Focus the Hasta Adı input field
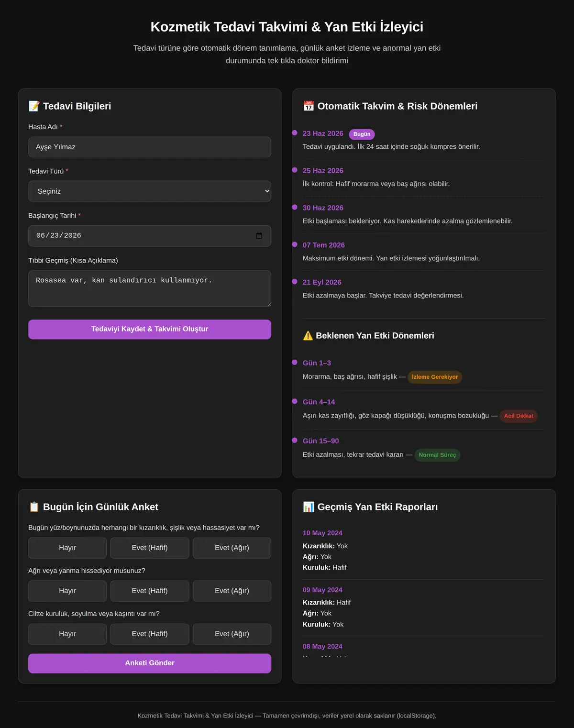 click(x=150, y=147)
